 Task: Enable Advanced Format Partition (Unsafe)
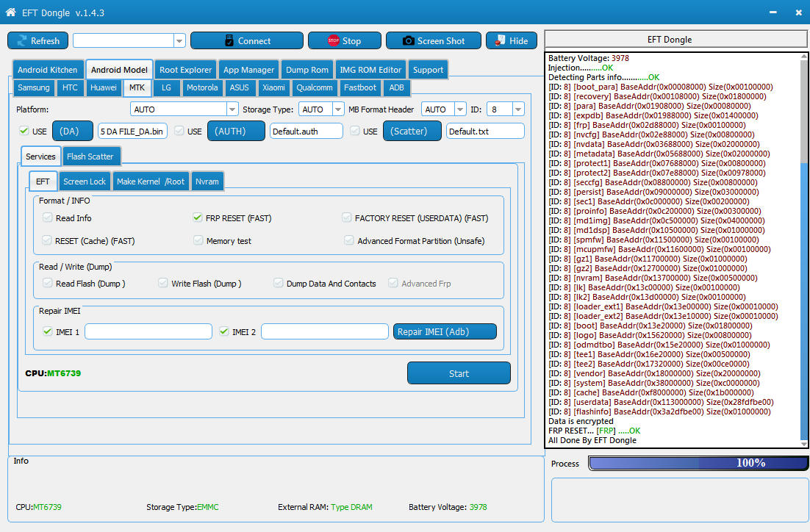click(349, 240)
